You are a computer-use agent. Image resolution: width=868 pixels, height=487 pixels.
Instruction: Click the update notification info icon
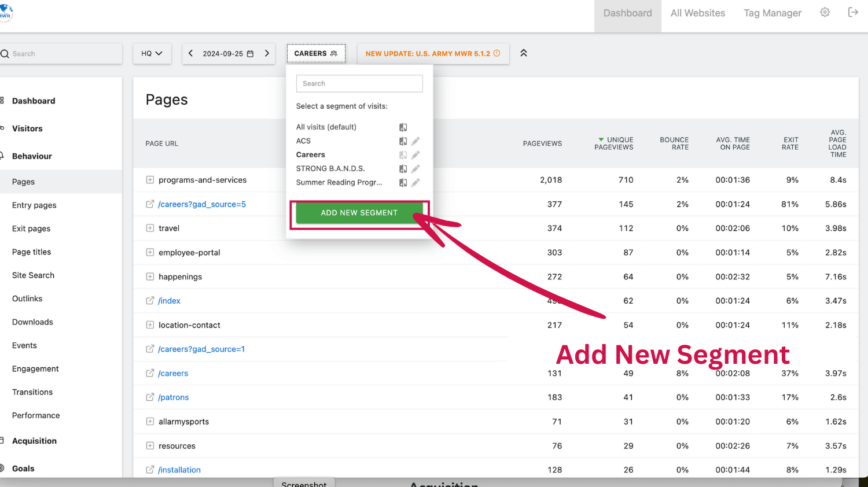(x=496, y=53)
